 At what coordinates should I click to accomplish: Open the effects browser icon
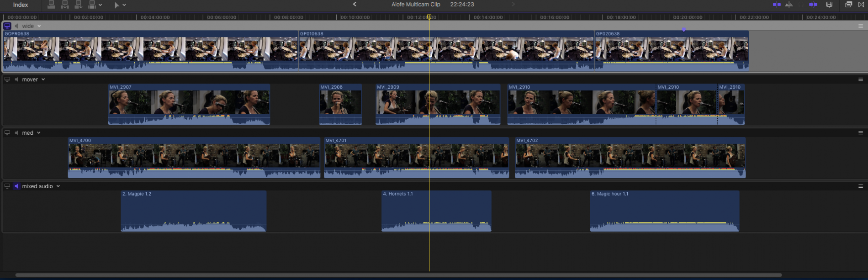[848, 5]
